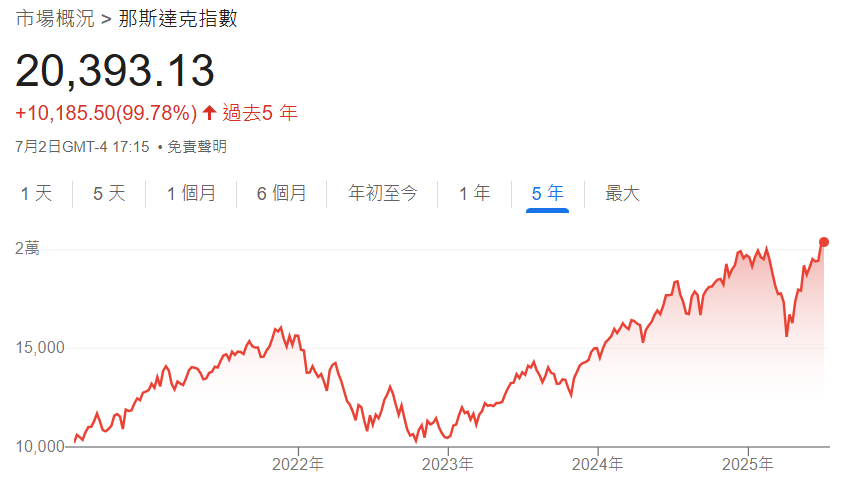Switch chart to 6 個月 range
The height and width of the screenshot is (477, 844).
282,193
